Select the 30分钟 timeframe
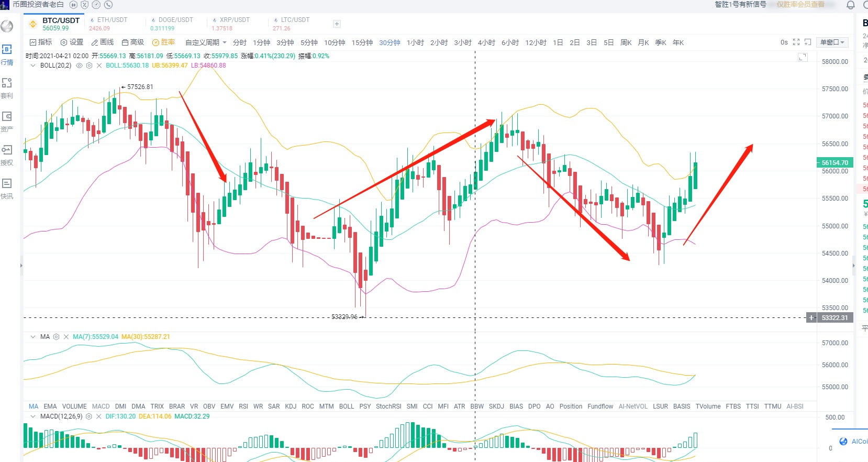The width and height of the screenshot is (868, 462). (x=390, y=42)
